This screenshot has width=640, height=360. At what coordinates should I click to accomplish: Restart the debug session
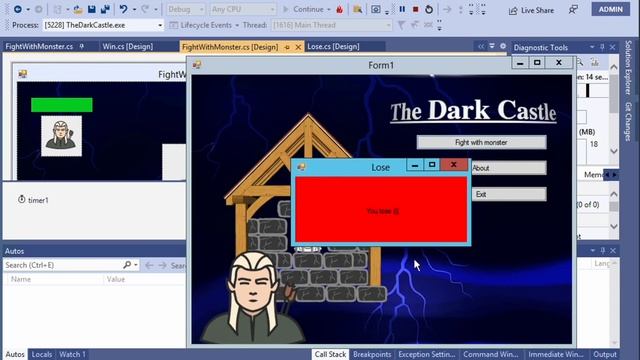[x=429, y=9]
